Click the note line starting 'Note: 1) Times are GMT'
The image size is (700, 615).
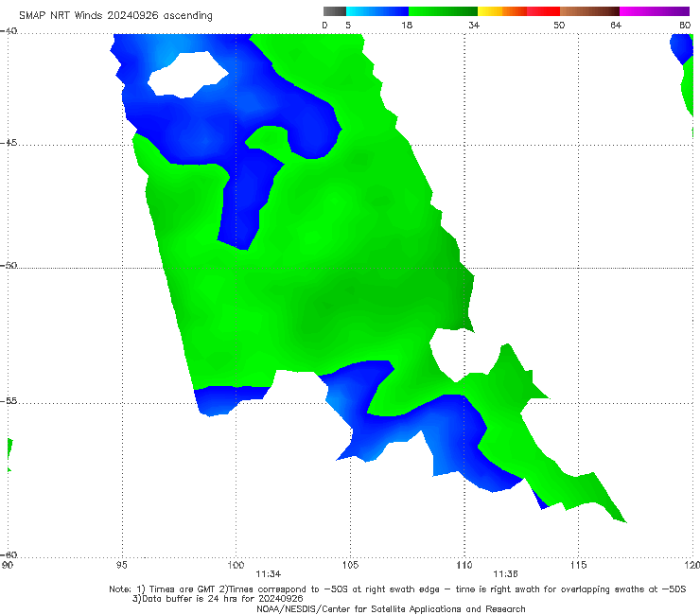[x=397, y=589]
